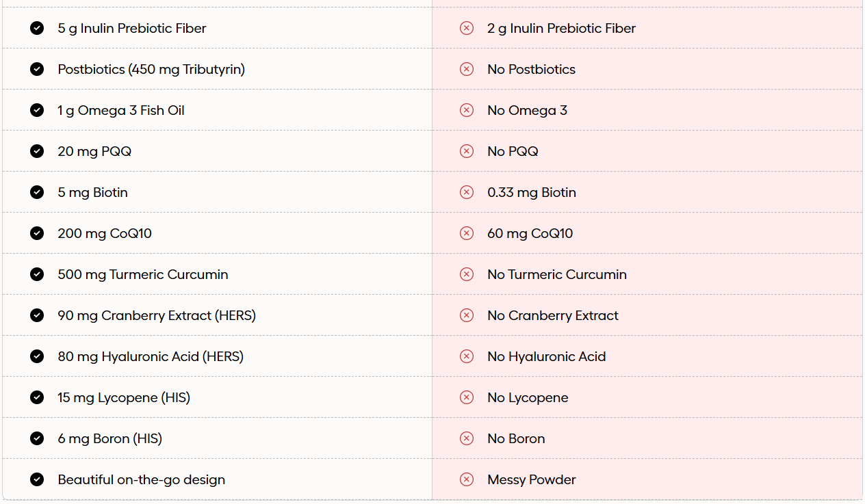Click the red X beside 0.33 mg Biotin
The height and width of the screenshot is (504, 865).
pyautogui.click(x=467, y=192)
